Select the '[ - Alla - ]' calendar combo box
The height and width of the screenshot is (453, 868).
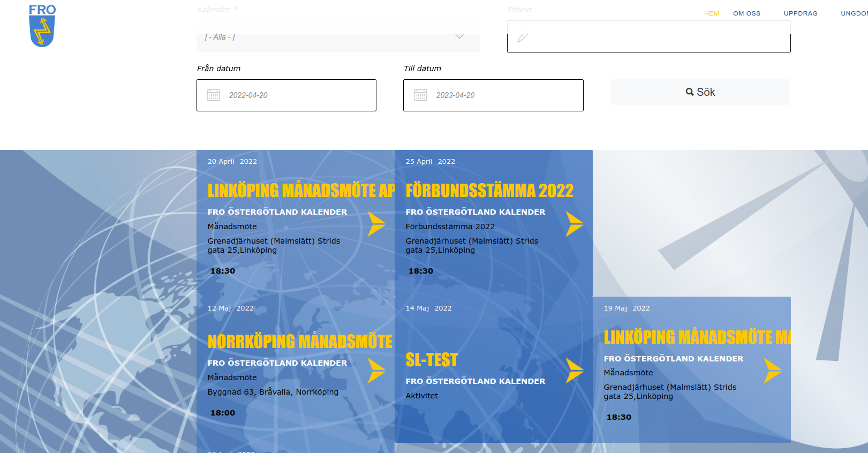click(x=338, y=37)
